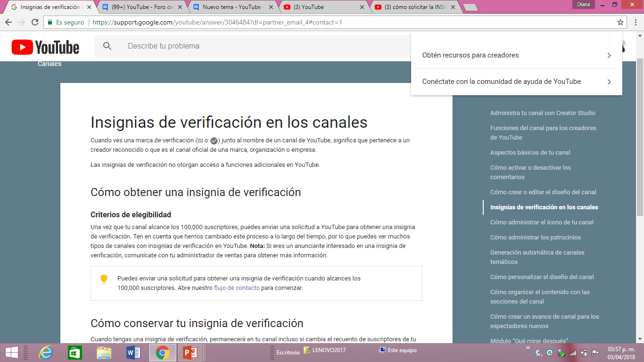Launch Internet Explorer from the taskbar
644x362 pixels.
46,353
